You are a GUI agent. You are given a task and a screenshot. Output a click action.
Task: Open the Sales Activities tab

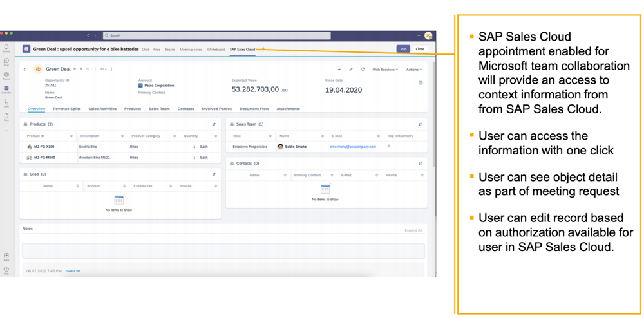pos(102,109)
